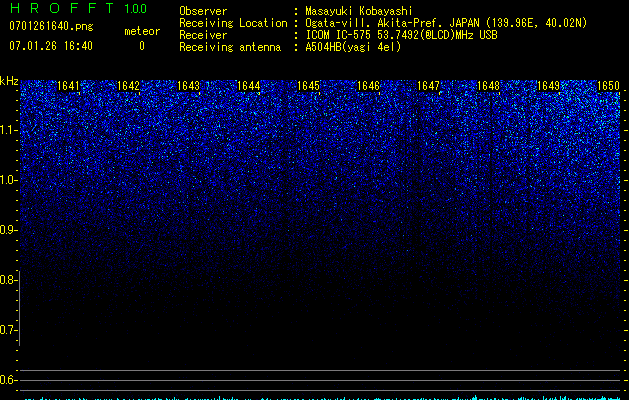Click the Receiver label
The image size is (629, 400).
click(x=203, y=35)
